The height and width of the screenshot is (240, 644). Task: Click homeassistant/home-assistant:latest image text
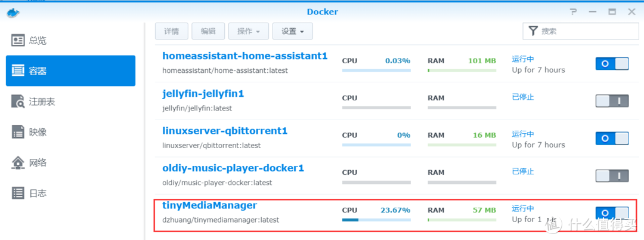point(225,70)
